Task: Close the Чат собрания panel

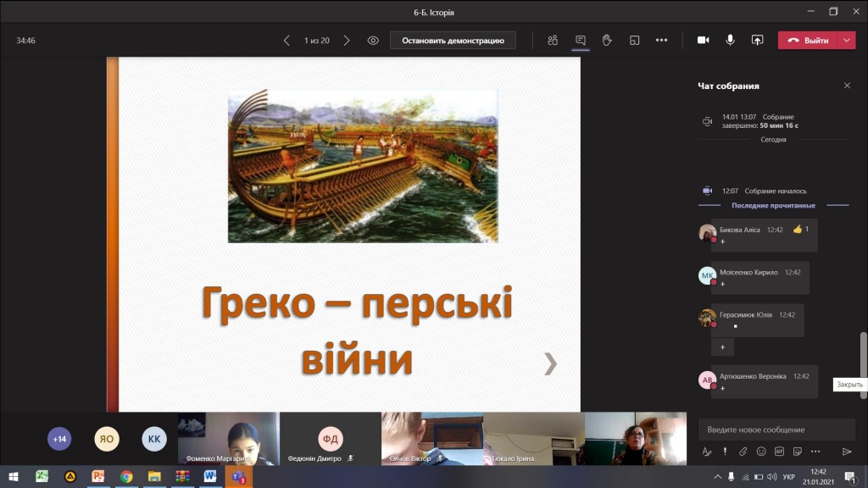Action: pyautogui.click(x=847, y=86)
